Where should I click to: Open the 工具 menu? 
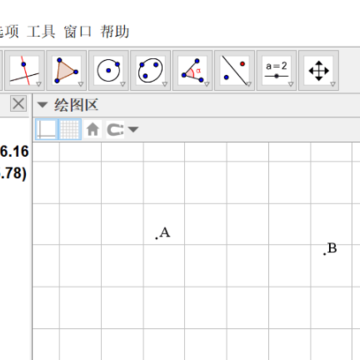click(41, 32)
